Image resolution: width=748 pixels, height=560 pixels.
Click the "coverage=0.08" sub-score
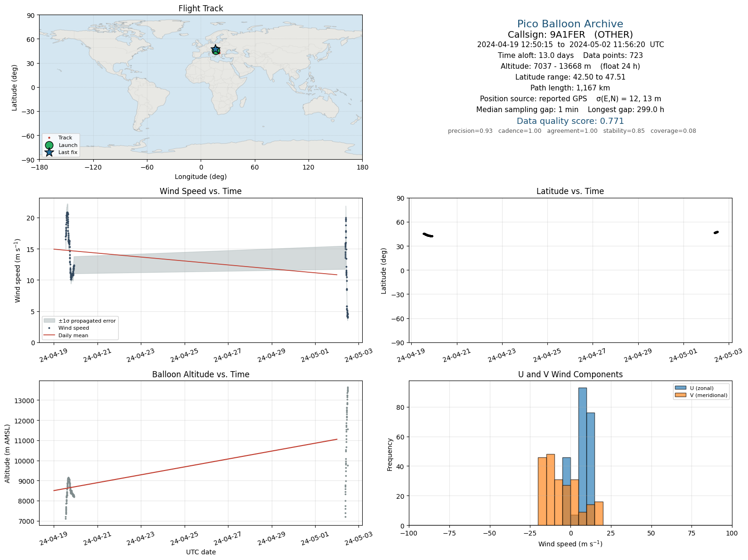[x=673, y=131]
